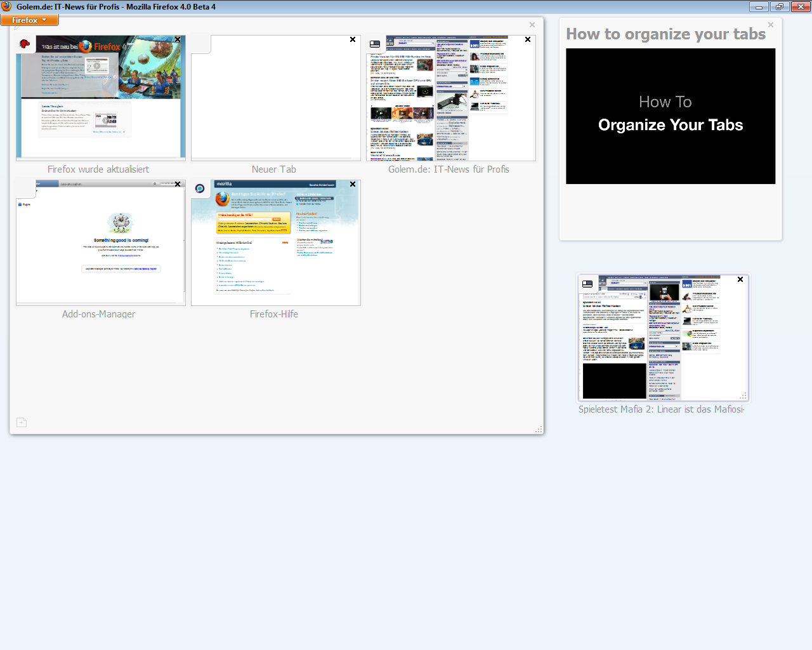Click the Firefox orange menu button
Screen dimensions: 812x650
pyautogui.click(x=29, y=20)
